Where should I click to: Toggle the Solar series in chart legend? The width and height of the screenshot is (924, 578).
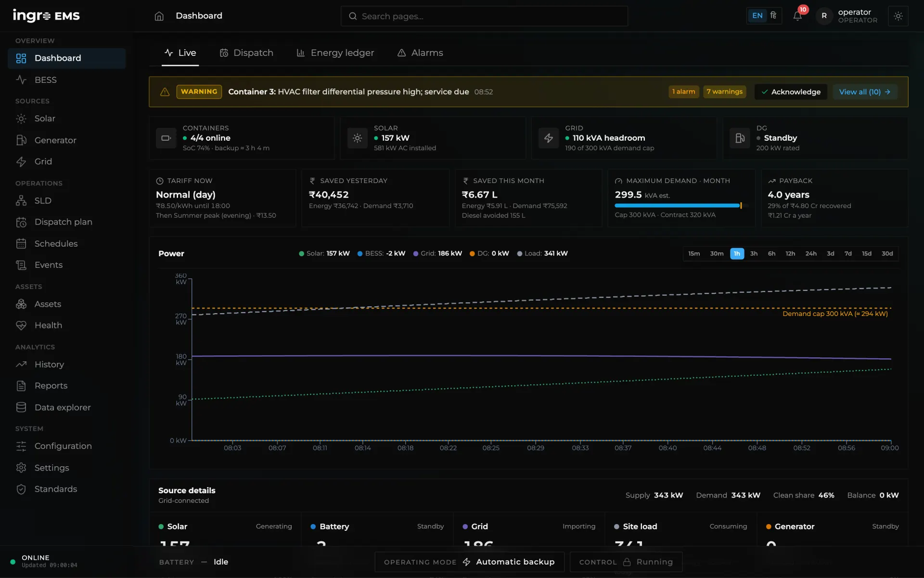[324, 253]
